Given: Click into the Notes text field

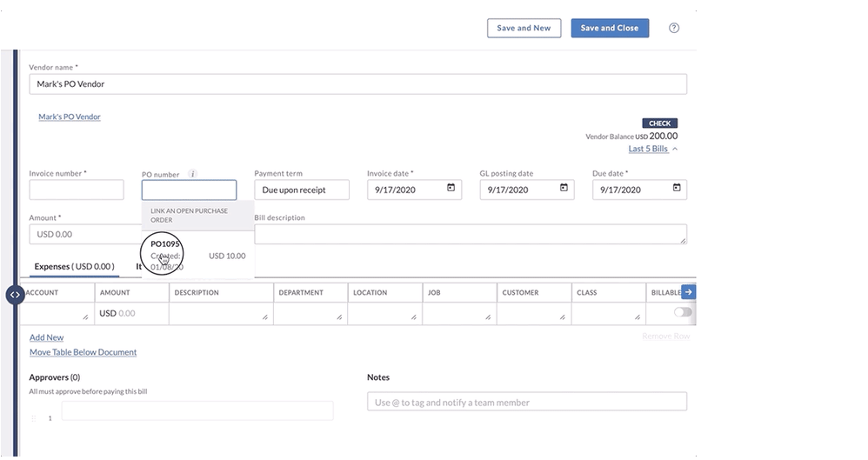Looking at the screenshot, I should coord(526,402).
